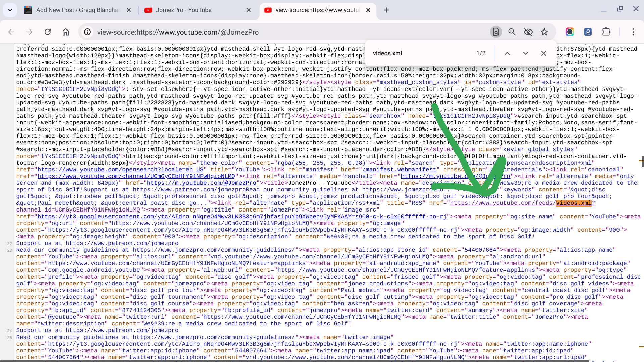This screenshot has height=362, width=644.
Task: Click the circular colorful extension icon
Action: point(570,32)
